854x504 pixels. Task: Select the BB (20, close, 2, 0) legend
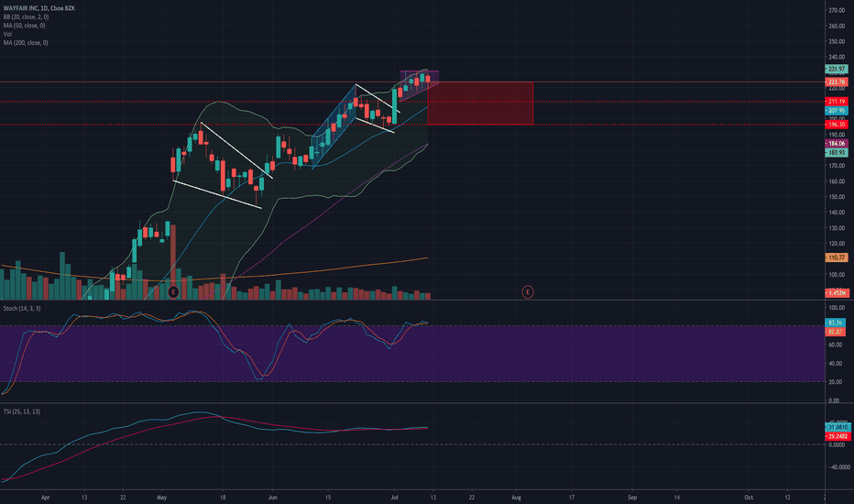pyautogui.click(x=27, y=17)
